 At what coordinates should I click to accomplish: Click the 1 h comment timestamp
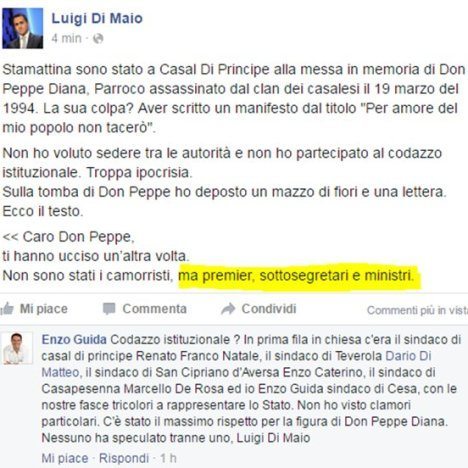tap(168, 458)
